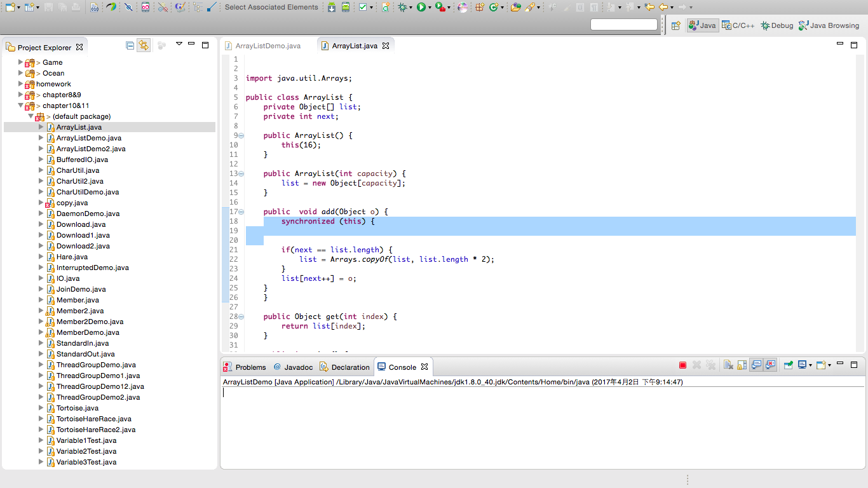
Task: Switch to the Debug perspective
Action: (x=777, y=25)
